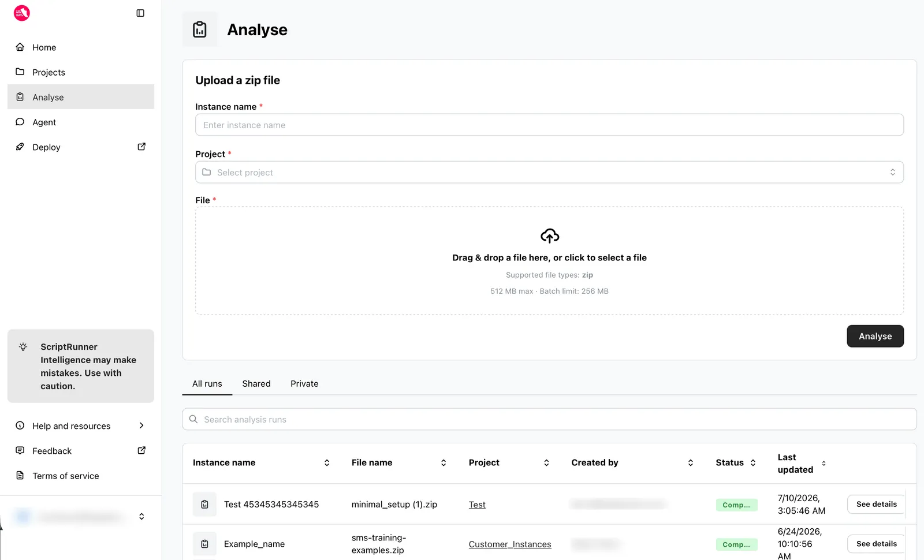This screenshot has height=560, width=924.
Task: Expand the account switcher at sidebar bottom
Action: pos(141,516)
